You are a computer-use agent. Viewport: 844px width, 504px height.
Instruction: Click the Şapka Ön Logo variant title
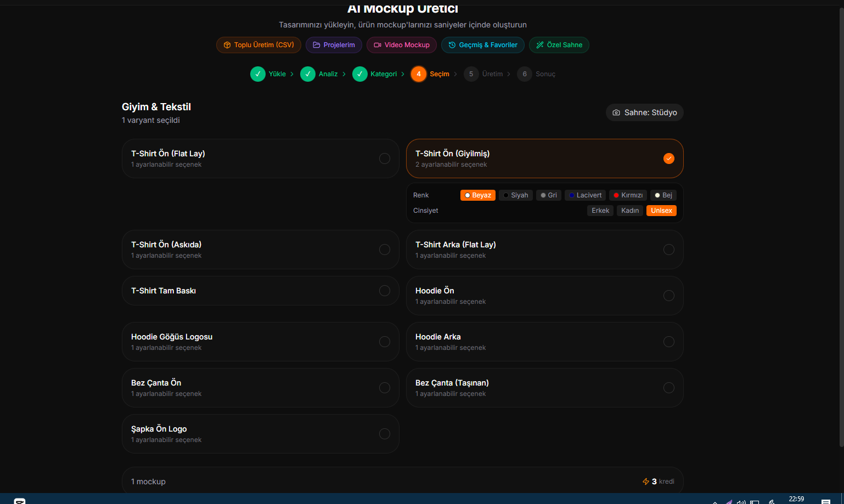click(159, 429)
